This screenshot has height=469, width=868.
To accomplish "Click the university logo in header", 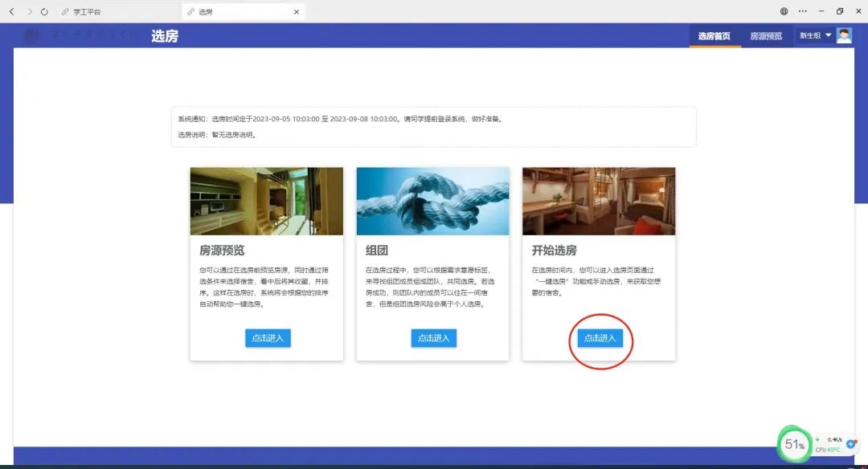I will point(32,36).
